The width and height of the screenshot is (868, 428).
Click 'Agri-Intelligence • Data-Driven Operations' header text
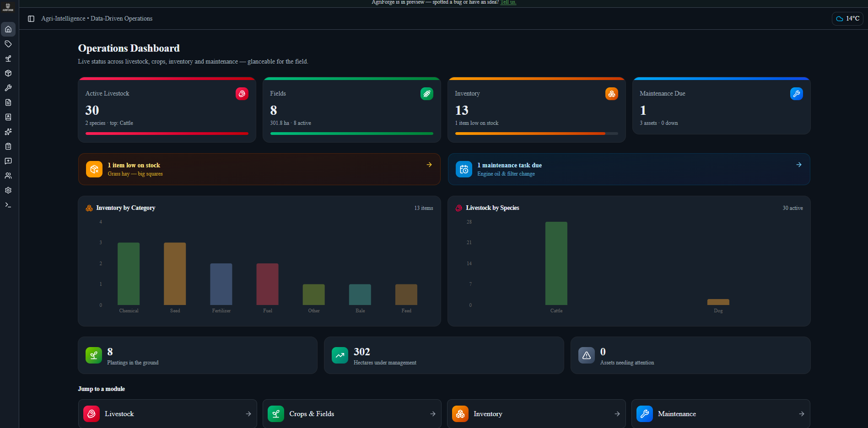tap(97, 19)
